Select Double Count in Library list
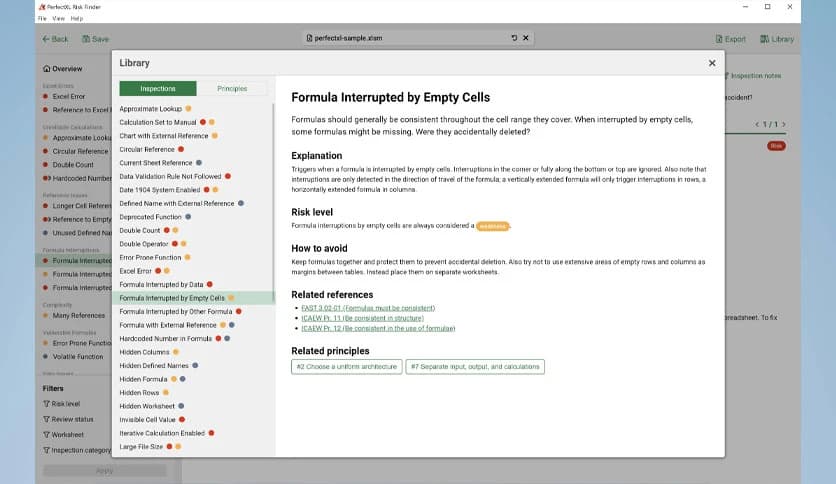 click(x=149, y=230)
